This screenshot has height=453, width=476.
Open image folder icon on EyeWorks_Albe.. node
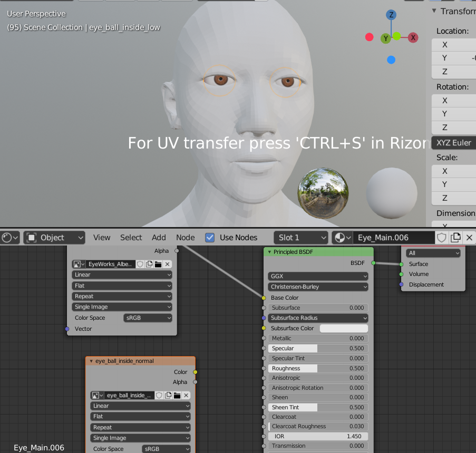[158, 264]
